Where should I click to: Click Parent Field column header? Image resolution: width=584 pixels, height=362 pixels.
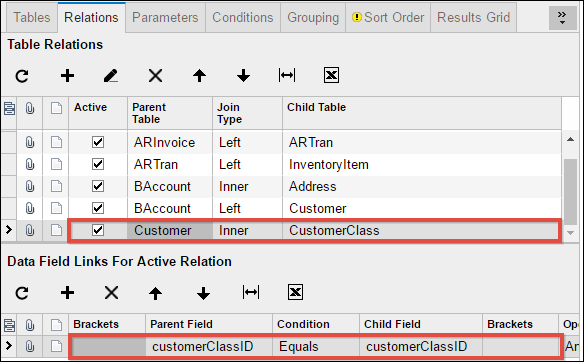tap(209, 324)
